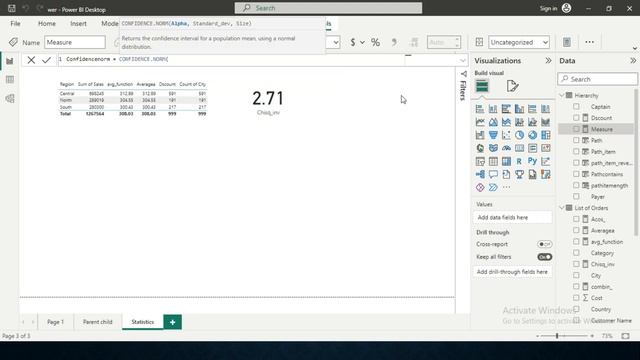Viewport: 640px width, 360px height.
Task: Select the treemap visual
Action: coord(545,135)
